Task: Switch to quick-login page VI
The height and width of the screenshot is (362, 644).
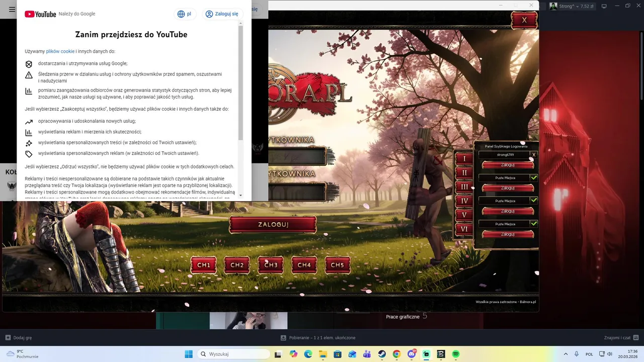Action: coord(464,229)
